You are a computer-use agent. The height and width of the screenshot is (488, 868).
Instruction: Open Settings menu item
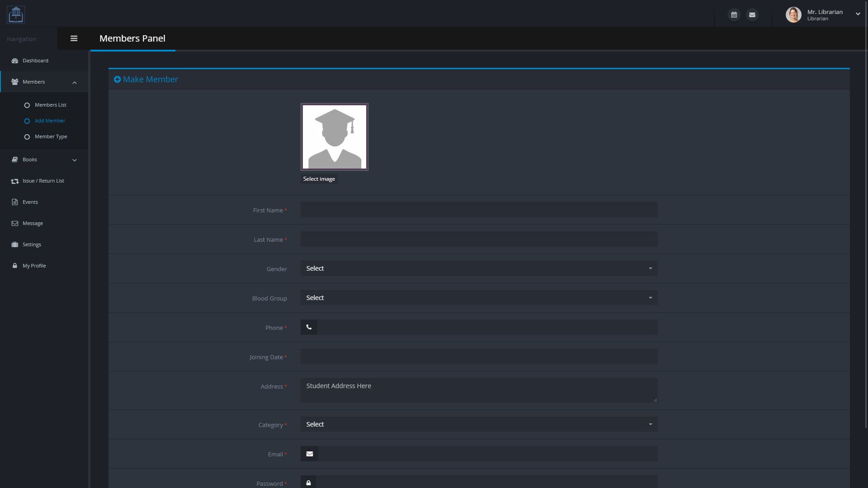(x=44, y=244)
